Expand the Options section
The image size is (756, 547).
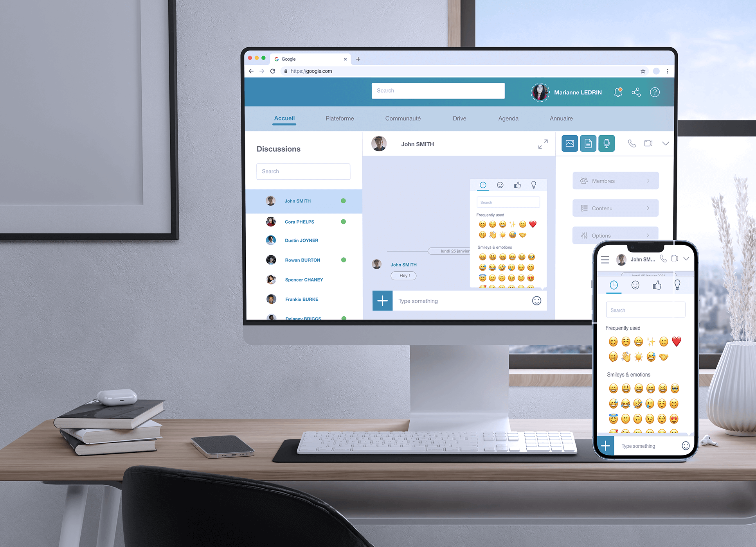click(x=616, y=235)
